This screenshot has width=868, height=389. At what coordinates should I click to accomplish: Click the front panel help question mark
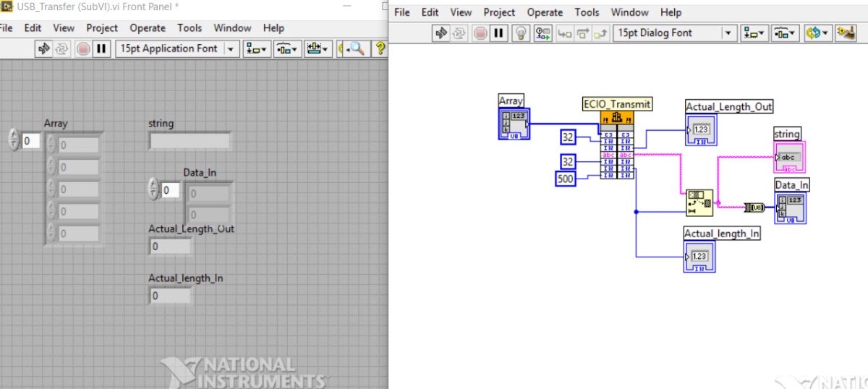[381, 48]
